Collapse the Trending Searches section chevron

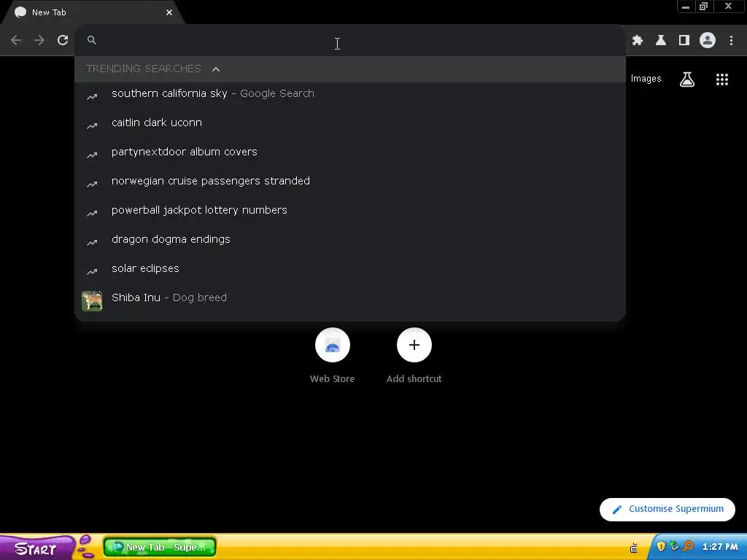(x=216, y=69)
